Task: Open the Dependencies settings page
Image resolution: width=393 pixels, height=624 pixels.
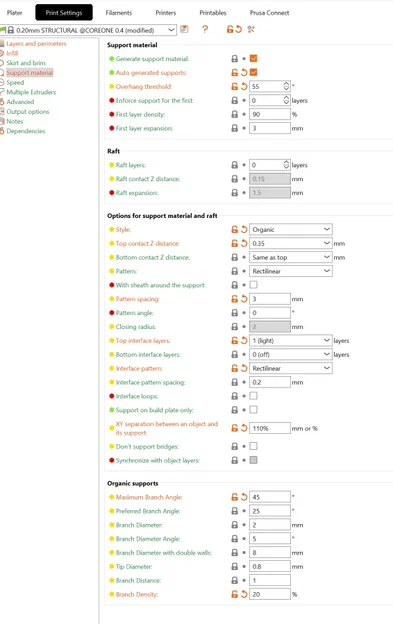Action: click(x=25, y=131)
